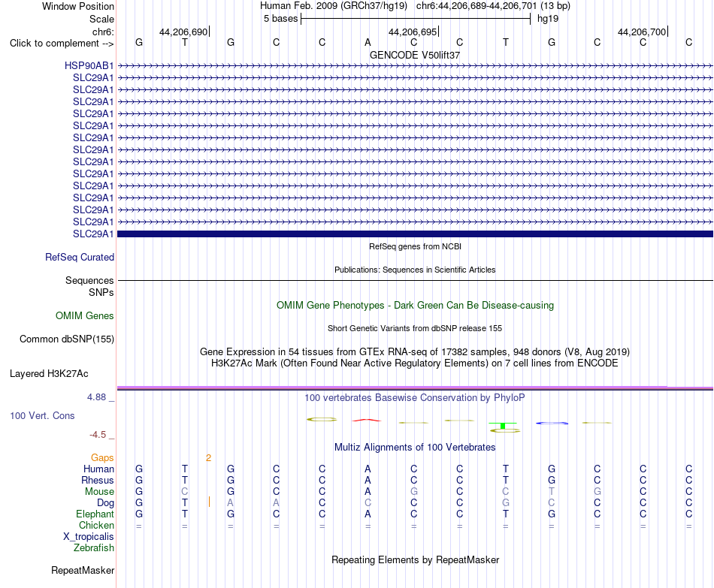Click the solid blue SLC29A1 exon bar

coord(415,234)
